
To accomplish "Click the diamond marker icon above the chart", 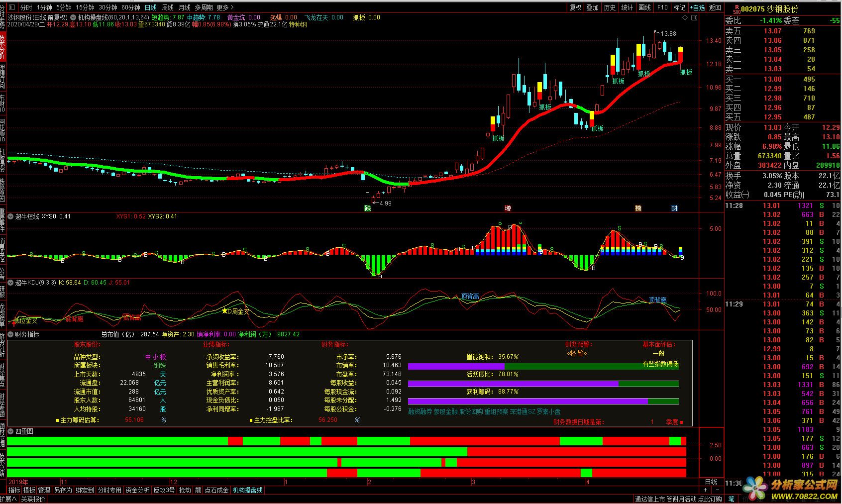I will click(685, 17).
